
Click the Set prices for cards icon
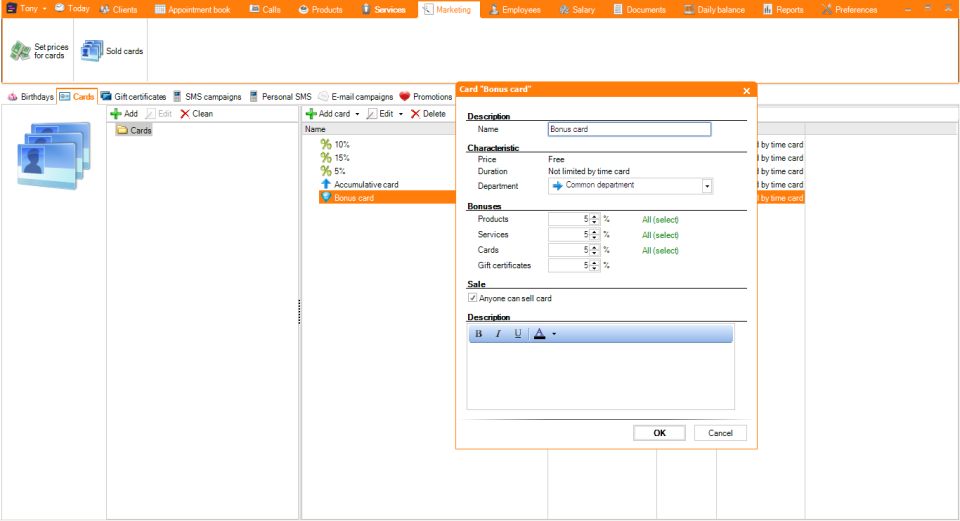21,50
